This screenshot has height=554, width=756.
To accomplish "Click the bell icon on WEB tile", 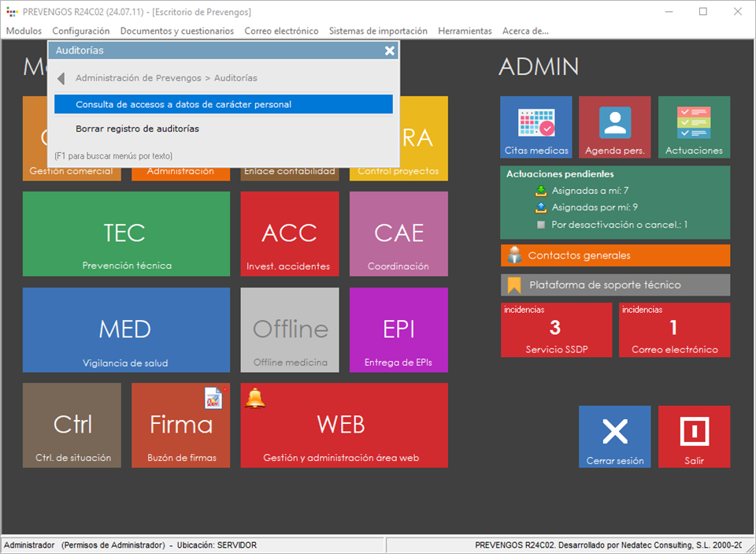I will click(x=255, y=399).
